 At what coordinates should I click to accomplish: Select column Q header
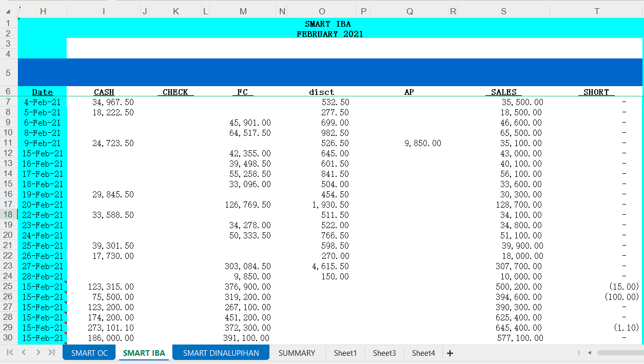(409, 11)
